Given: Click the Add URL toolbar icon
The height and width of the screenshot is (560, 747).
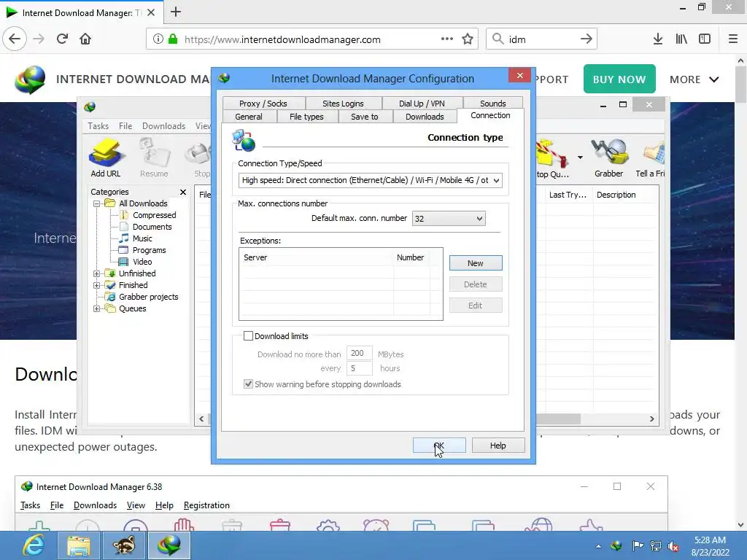Looking at the screenshot, I should click(x=106, y=157).
